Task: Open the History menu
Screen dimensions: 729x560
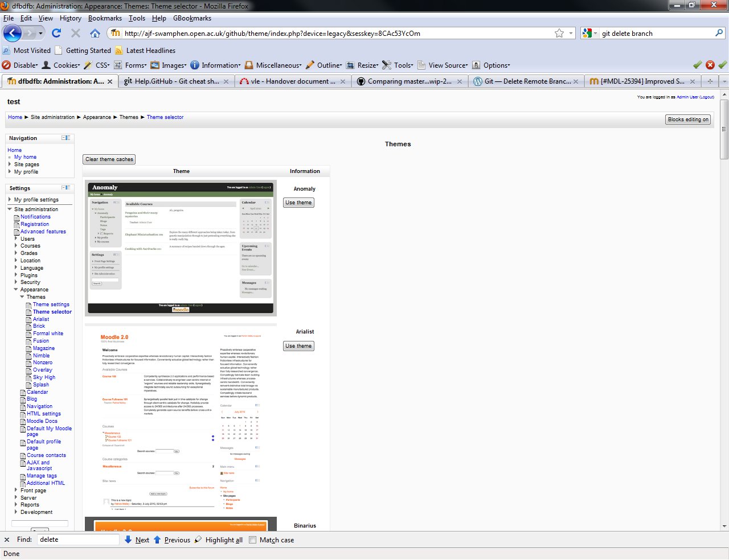Action: point(71,18)
